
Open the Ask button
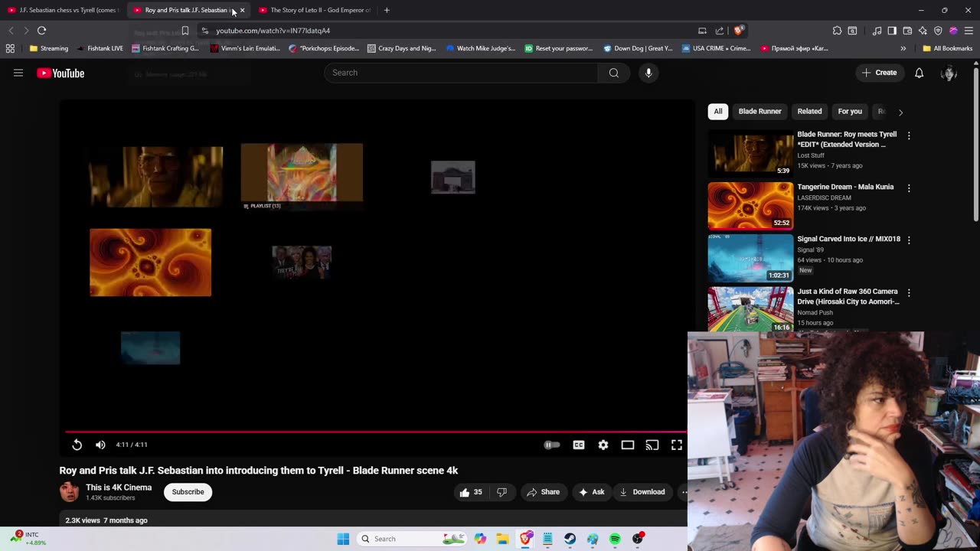coord(591,492)
